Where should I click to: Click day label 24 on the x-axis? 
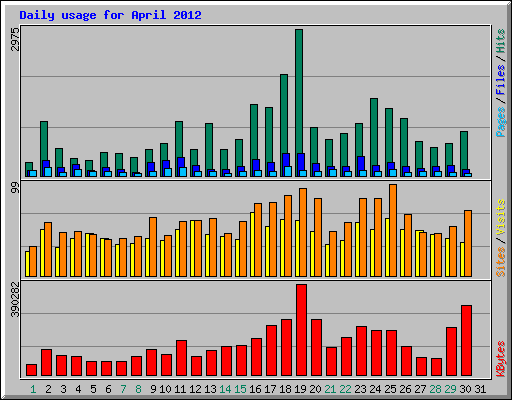click(x=375, y=389)
